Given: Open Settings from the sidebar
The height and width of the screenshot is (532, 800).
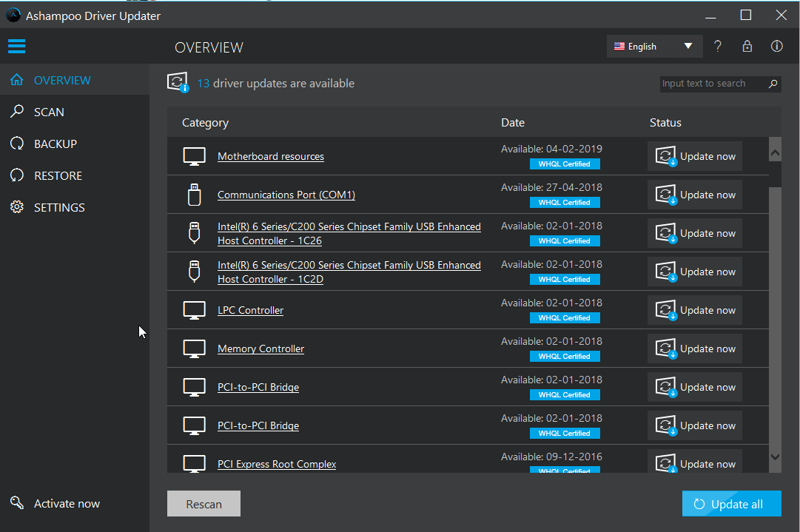Looking at the screenshot, I should (59, 207).
